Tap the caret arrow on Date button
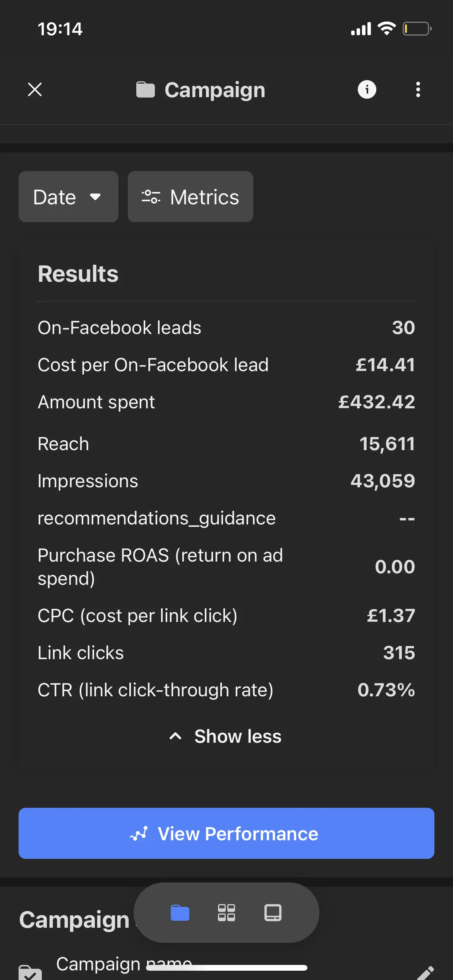This screenshot has height=980, width=453. [95, 197]
